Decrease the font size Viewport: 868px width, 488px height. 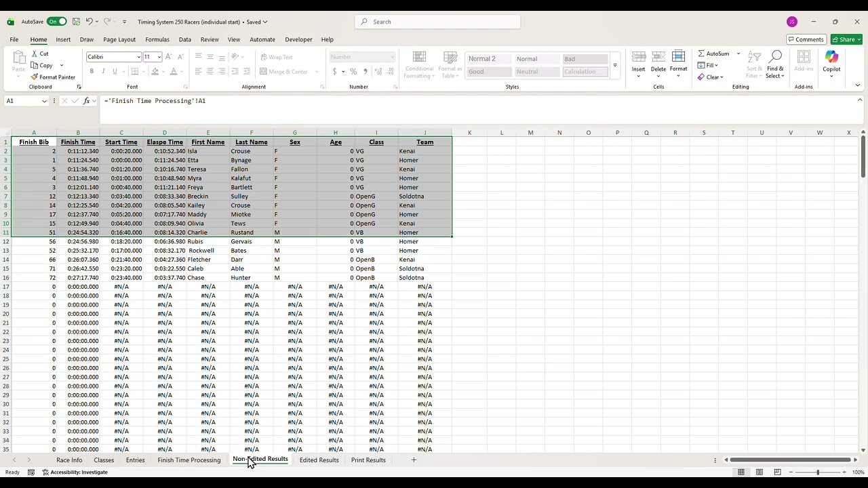click(x=180, y=57)
